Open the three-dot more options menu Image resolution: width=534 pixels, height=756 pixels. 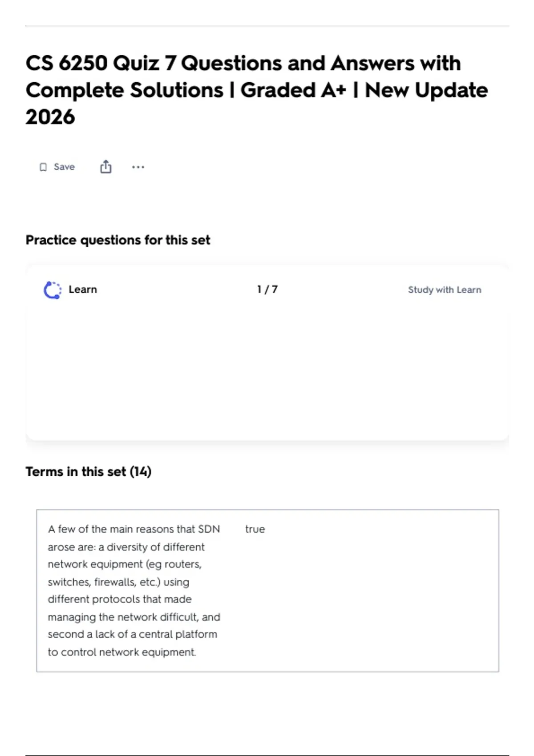click(x=138, y=167)
